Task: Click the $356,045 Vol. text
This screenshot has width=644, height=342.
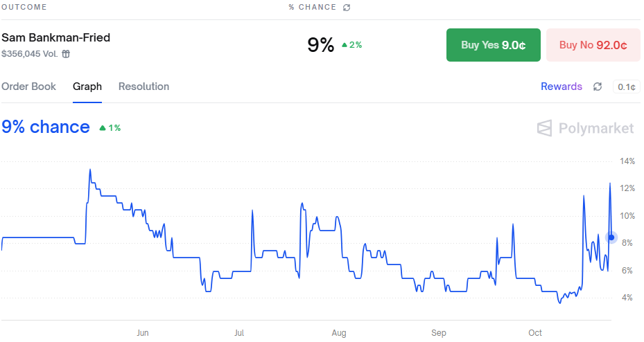Action: tap(29, 54)
